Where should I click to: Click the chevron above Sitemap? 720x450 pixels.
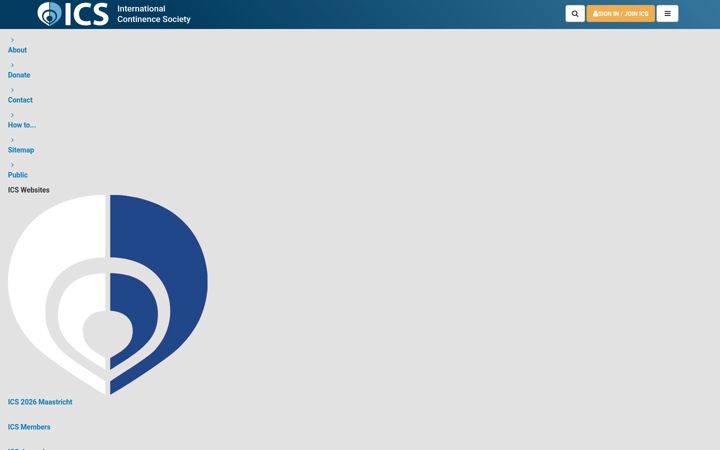tap(12, 140)
